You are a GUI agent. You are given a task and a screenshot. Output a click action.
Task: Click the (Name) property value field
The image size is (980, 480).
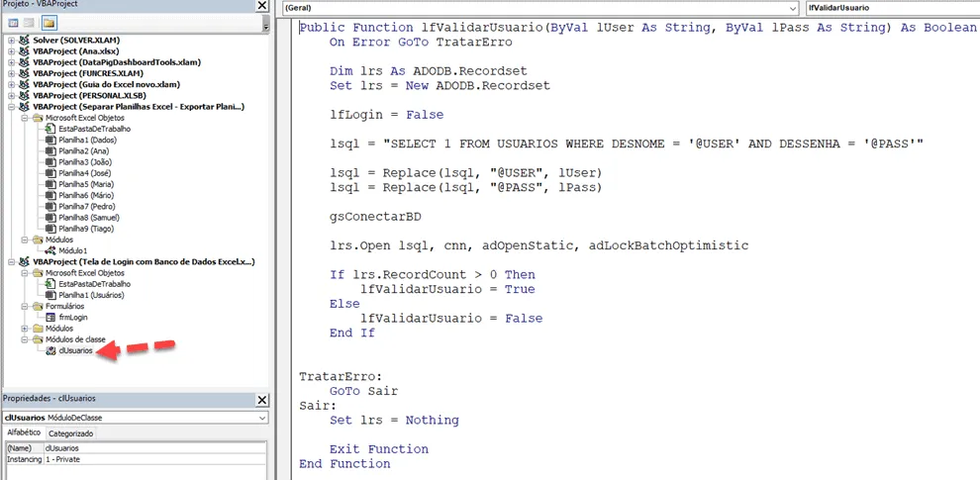(155, 447)
